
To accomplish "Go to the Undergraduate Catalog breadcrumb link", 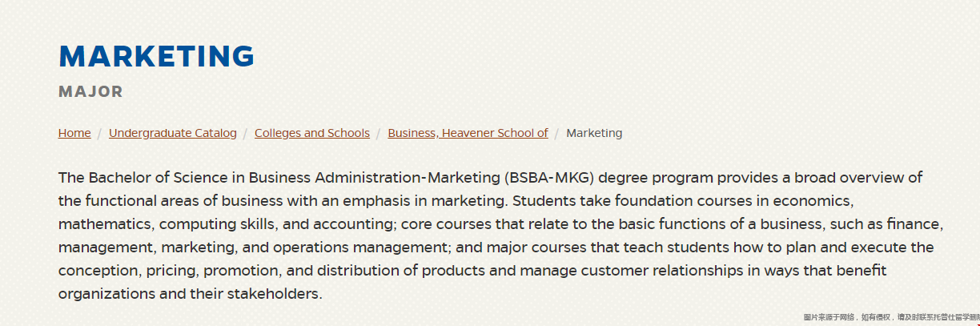I will [x=173, y=133].
